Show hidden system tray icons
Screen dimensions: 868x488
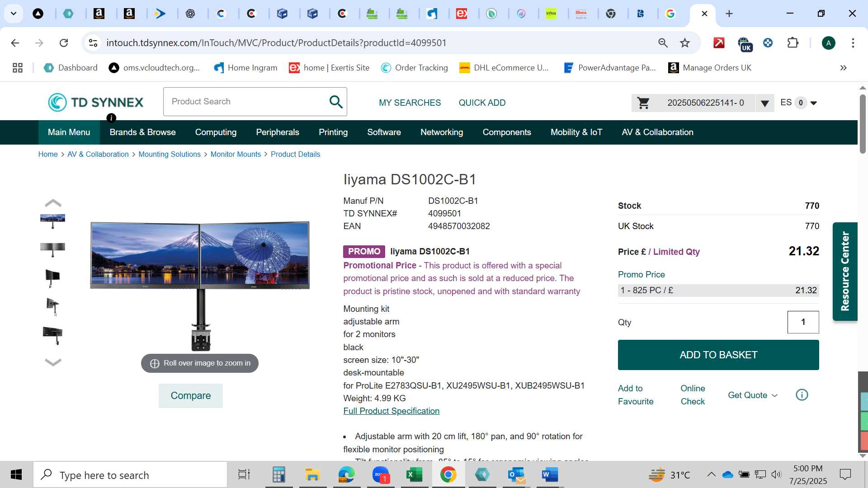click(x=711, y=474)
